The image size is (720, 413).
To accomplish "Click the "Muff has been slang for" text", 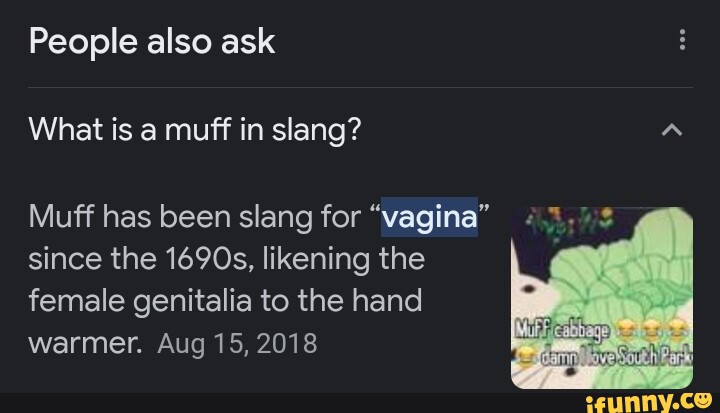I will click(193, 215).
